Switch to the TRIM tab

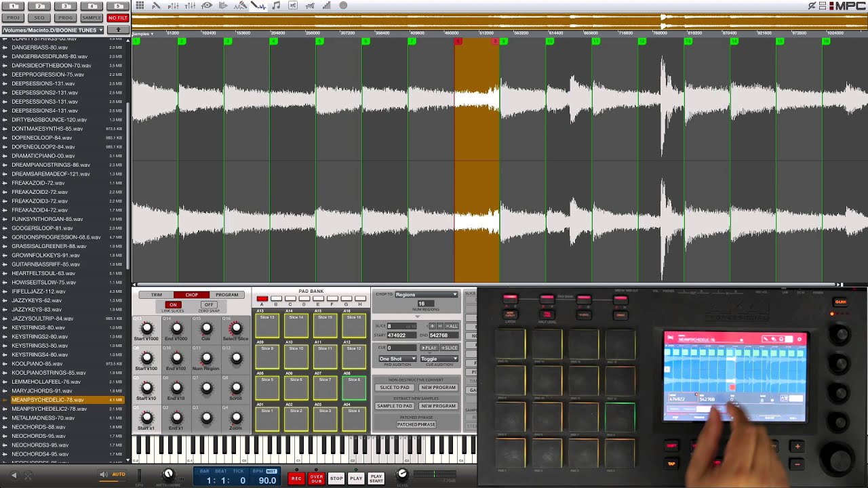[x=156, y=295]
